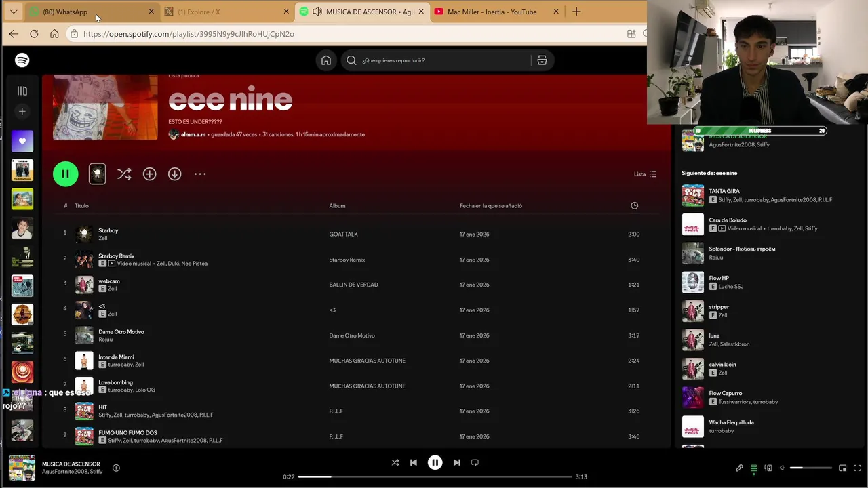Toggle shuffle in the bottom player bar

click(395, 462)
